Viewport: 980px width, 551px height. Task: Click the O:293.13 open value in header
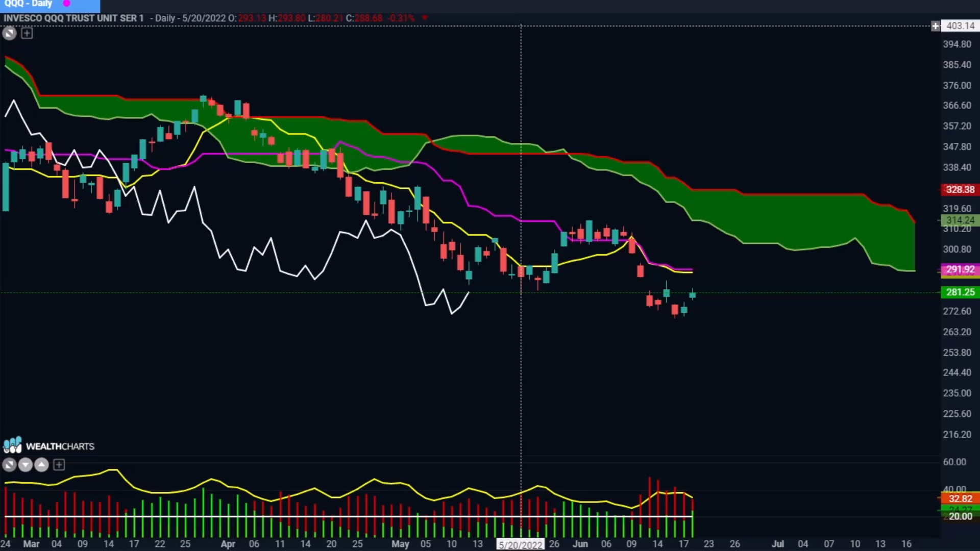(247, 18)
